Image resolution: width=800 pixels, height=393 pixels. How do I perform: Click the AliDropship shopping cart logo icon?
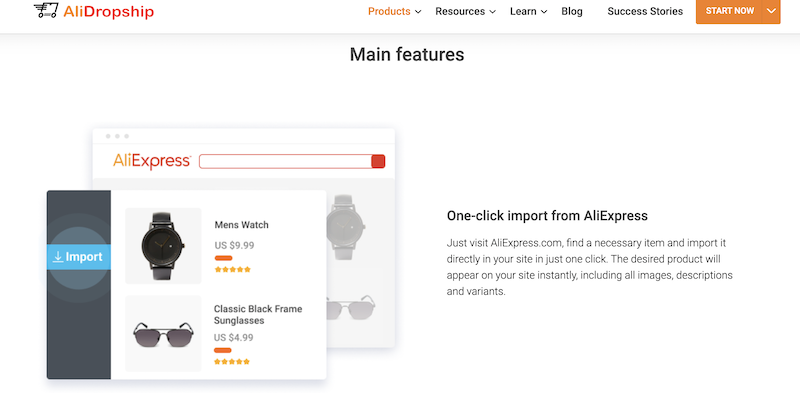(46, 10)
